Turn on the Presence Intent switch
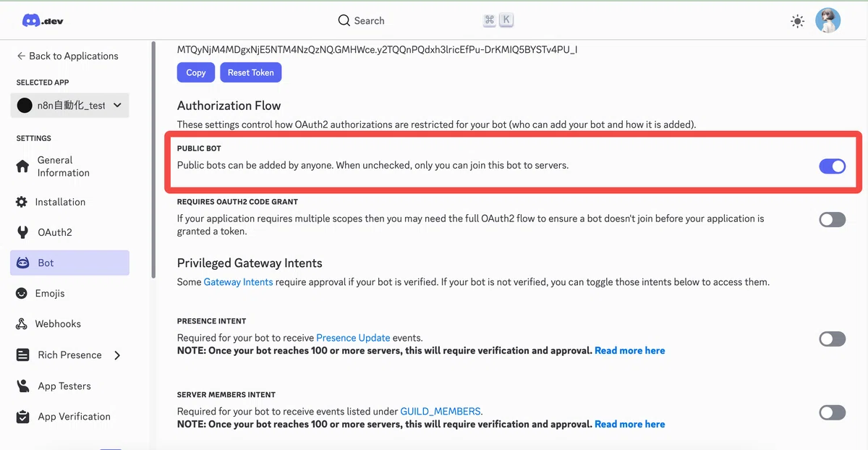The height and width of the screenshot is (450, 868). 832,339
